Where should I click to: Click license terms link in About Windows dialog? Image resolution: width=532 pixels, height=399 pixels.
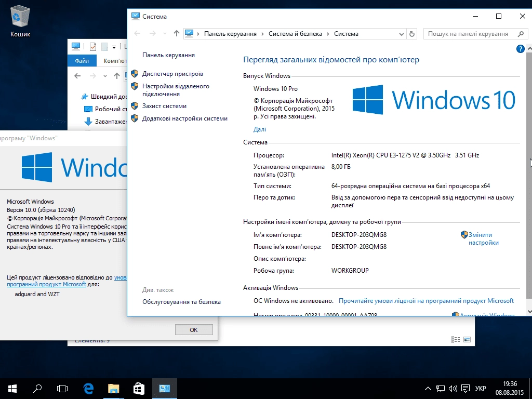tap(66, 281)
